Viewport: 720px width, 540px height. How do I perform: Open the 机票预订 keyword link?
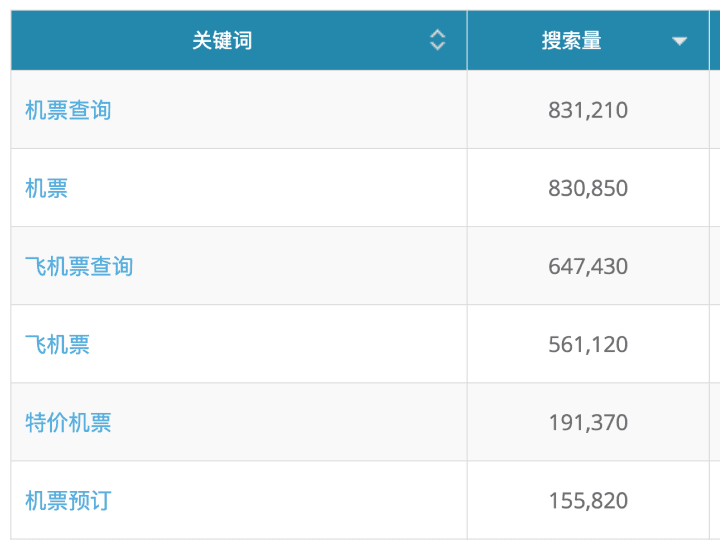tap(68, 501)
